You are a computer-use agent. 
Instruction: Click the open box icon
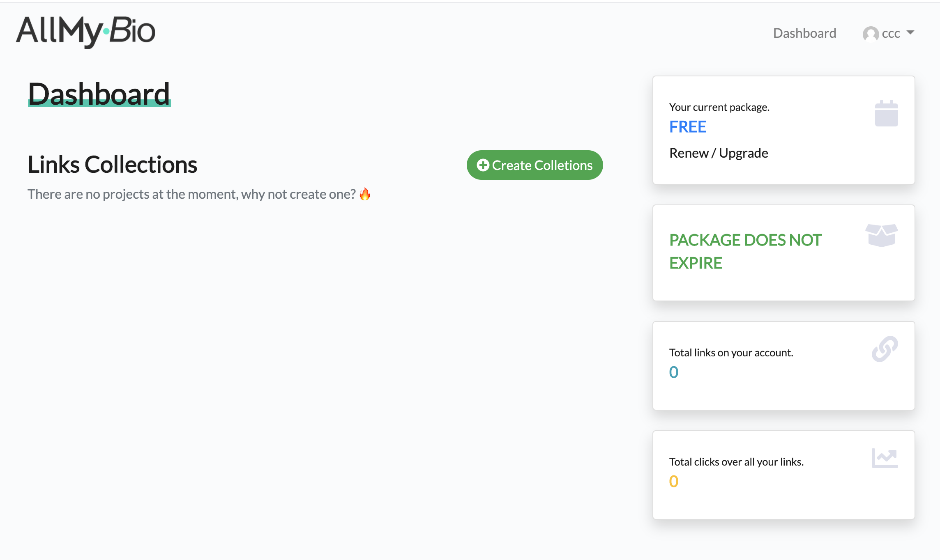(881, 235)
